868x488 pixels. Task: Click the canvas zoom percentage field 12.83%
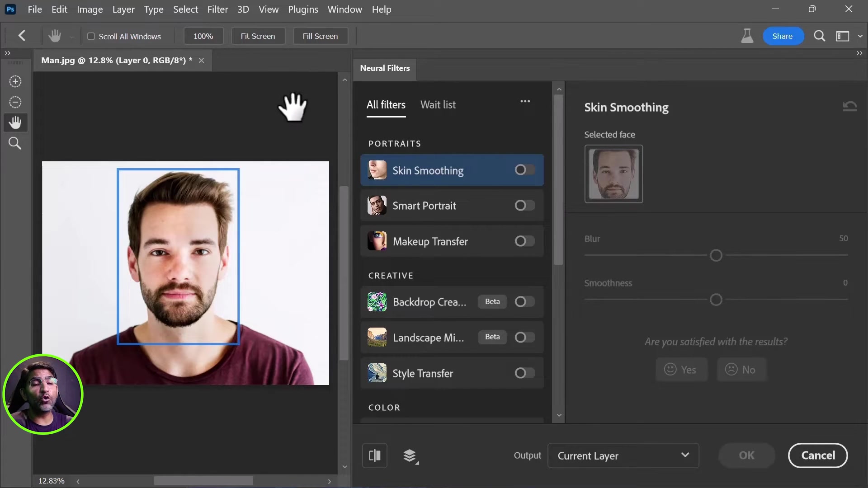pos(52,481)
